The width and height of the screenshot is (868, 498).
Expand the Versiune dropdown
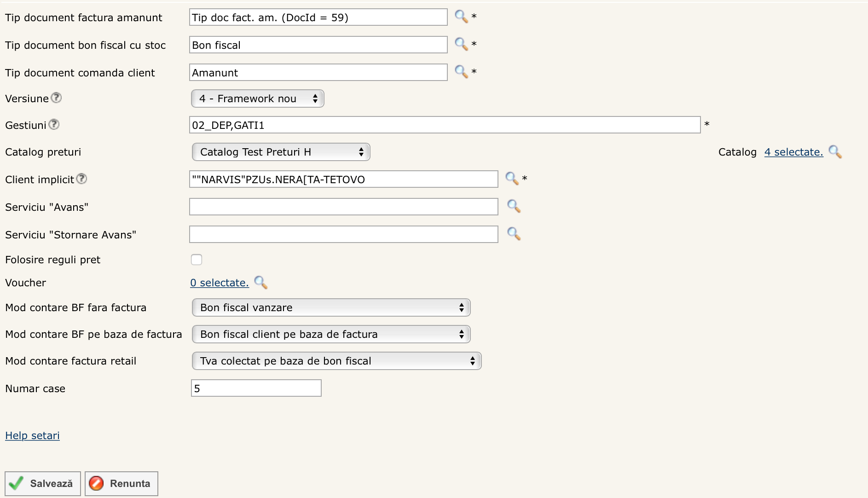[x=257, y=98]
